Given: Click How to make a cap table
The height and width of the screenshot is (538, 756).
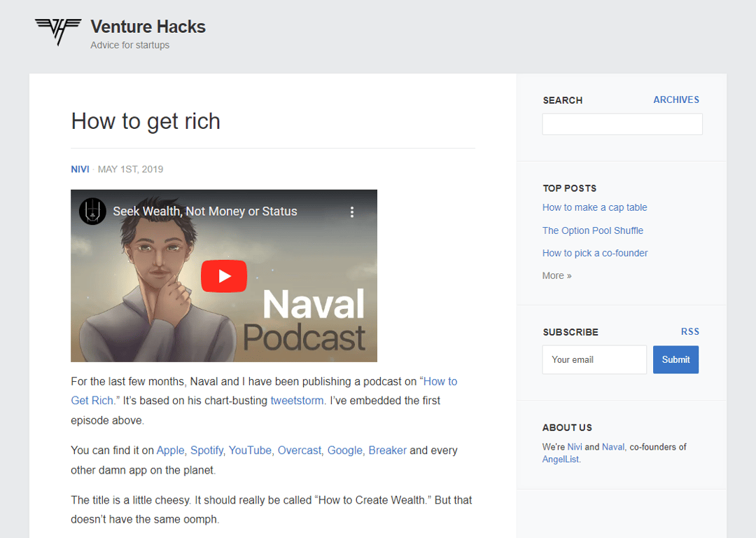Looking at the screenshot, I should click(594, 207).
